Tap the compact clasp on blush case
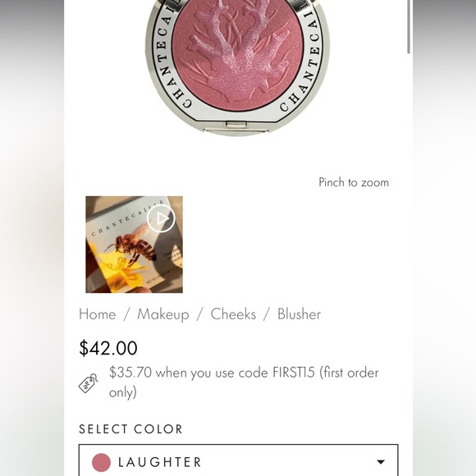The height and width of the screenshot is (476, 476). tap(236, 124)
